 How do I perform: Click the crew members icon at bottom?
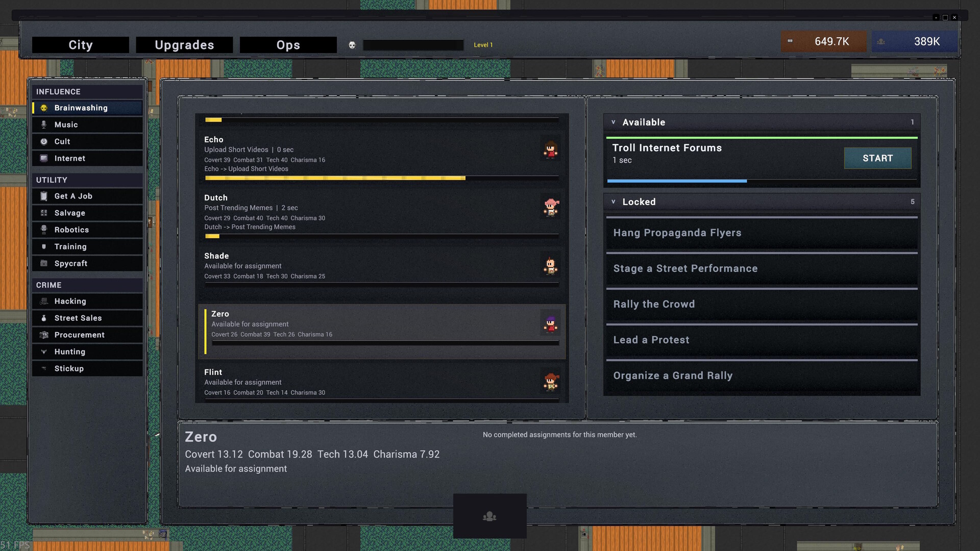point(489,516)
